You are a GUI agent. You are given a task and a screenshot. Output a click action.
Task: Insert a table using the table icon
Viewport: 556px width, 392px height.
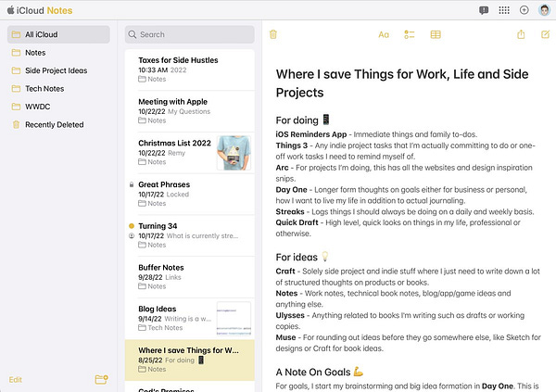[x=436, y=34]
